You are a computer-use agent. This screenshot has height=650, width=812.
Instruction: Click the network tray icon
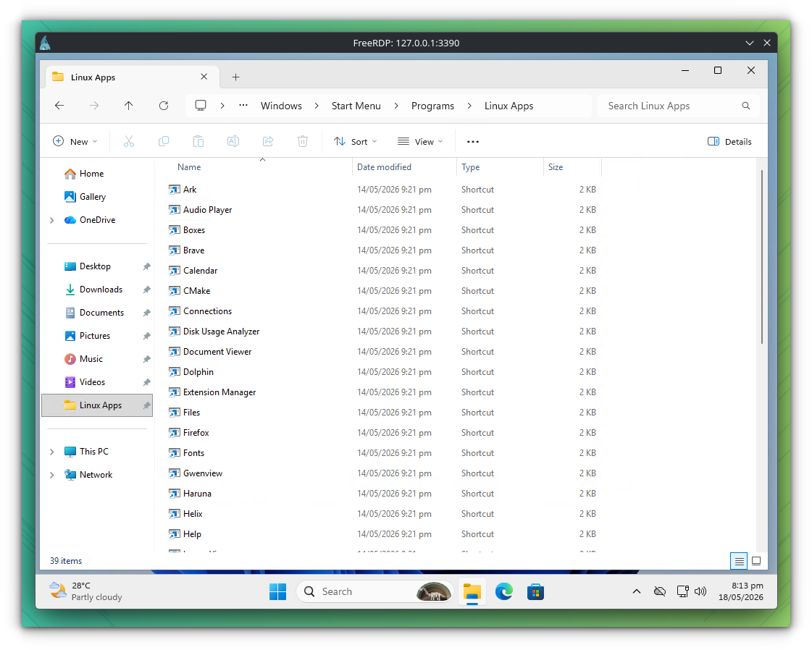pyautogui.click(x=682, y=591)
